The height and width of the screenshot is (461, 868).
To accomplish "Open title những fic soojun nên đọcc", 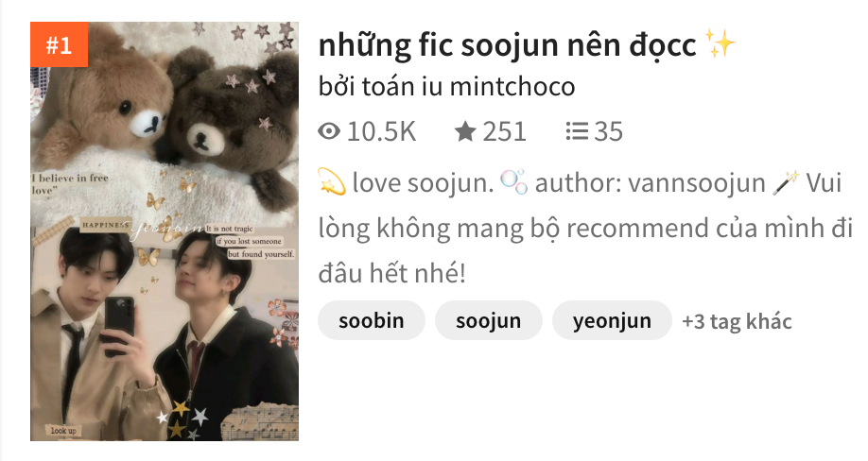I will tap(507, 44).
